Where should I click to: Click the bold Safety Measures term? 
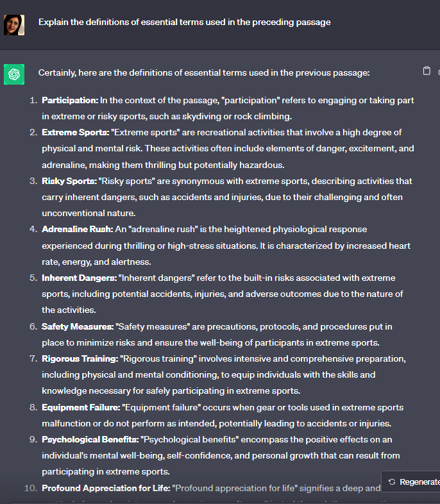pos(78,326)
